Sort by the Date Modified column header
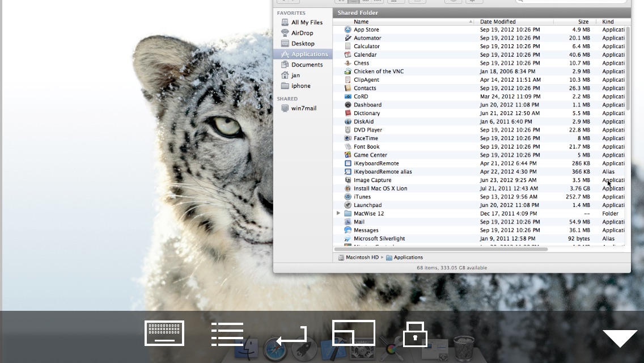This screenshot has height=363, width=644. pyautogui.click(x=514, y=22)
